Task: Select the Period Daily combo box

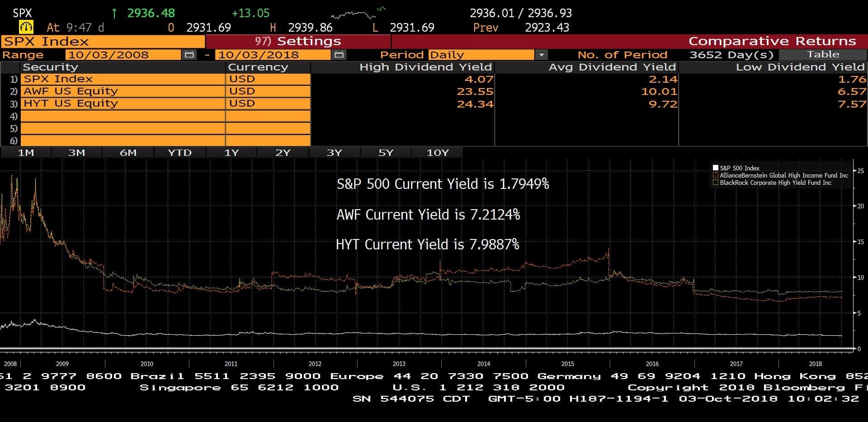Action: pyautogui.click(x=481, y=55)
